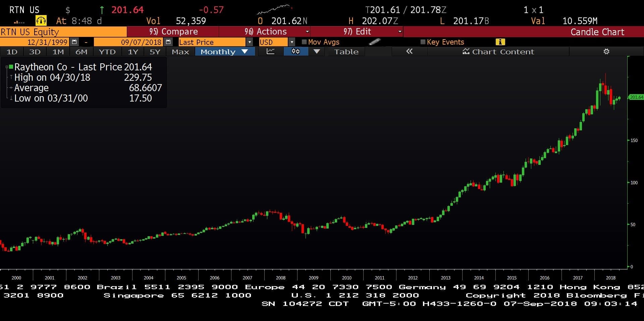Open the Chart Content panel
Viewport: 644px width, 321px height.
[498, 52]
